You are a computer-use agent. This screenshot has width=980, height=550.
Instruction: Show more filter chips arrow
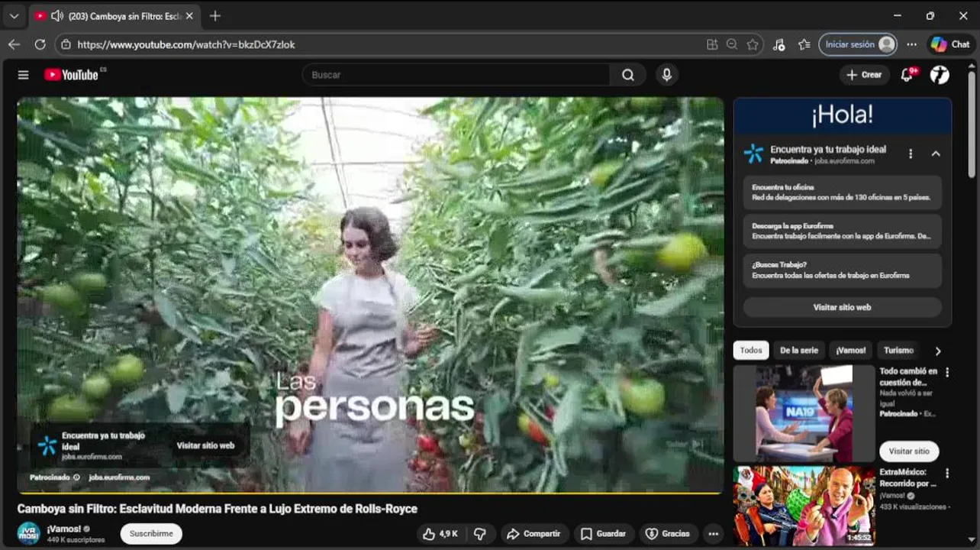click(938, 351)
